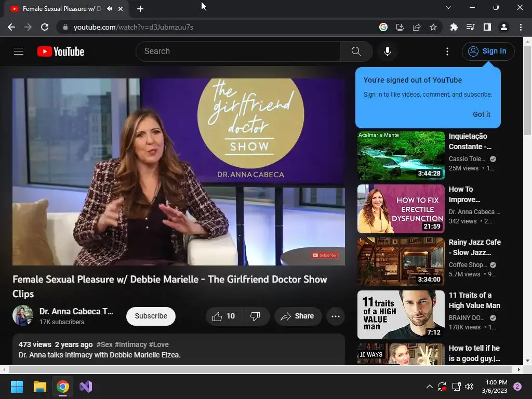Click the Share button under the video
The image size is (532, 399).
pos(298,316)
